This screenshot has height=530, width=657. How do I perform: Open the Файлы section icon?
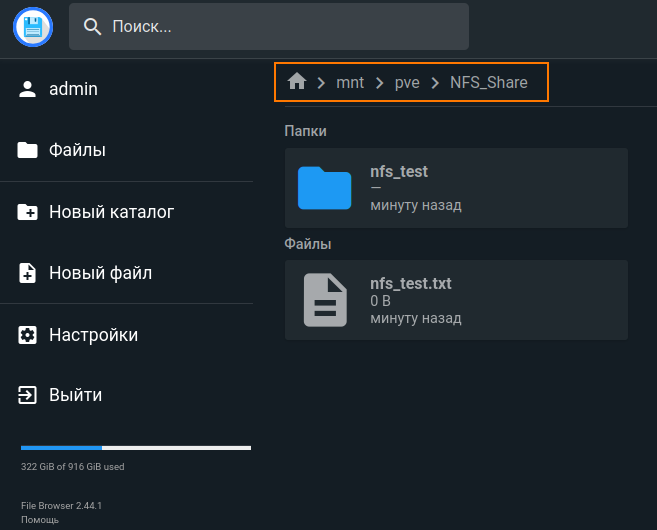click(x=28, y=151)
